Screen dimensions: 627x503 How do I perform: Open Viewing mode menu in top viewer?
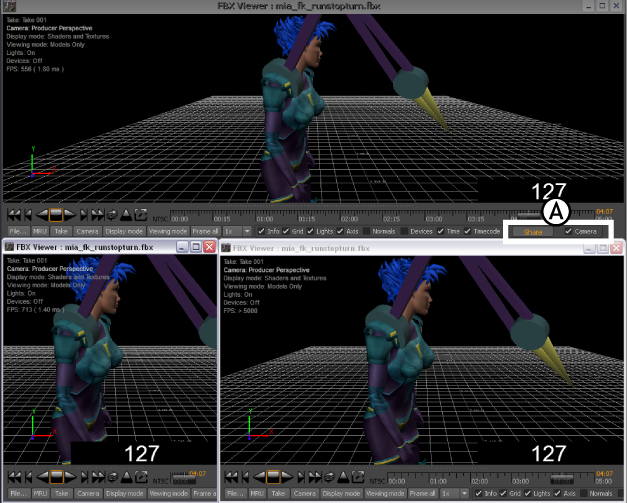[x=168, y=231]
